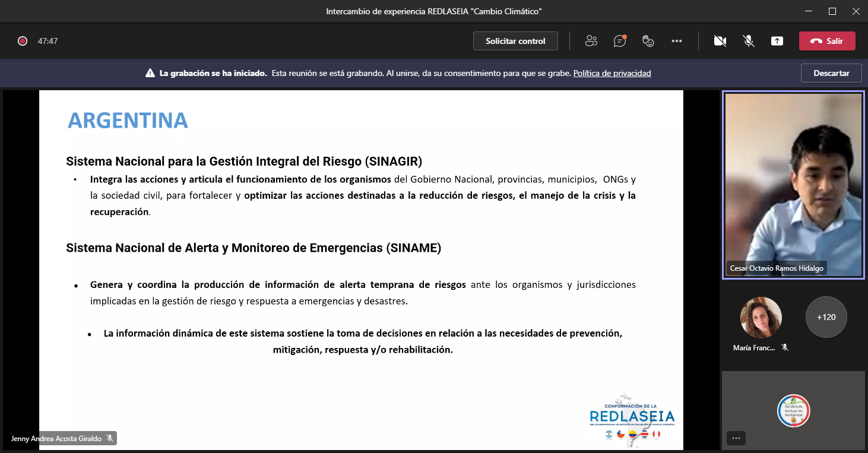This screenshot has width=868, height=453.
Task: Click María Franc... muted mic icon
Action: (x=785, y=348)
